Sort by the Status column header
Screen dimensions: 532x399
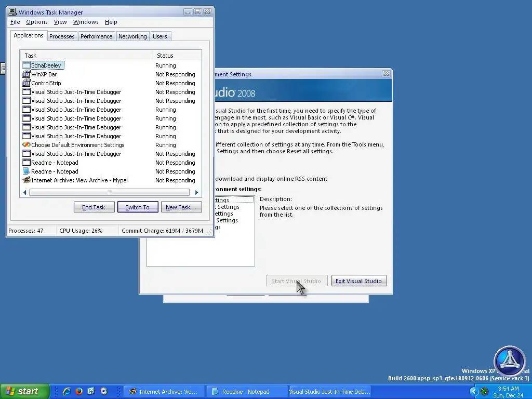pyautogui.click(x=177, y=55)
